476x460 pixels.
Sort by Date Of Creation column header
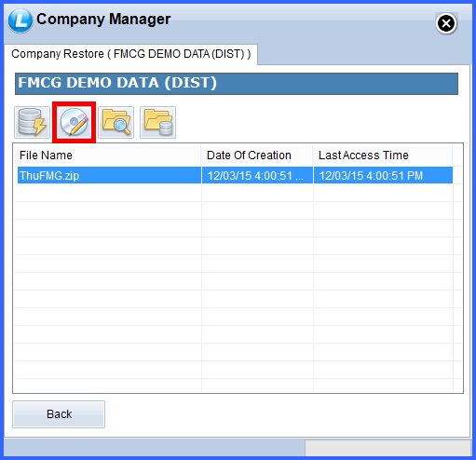coord(257,156)
